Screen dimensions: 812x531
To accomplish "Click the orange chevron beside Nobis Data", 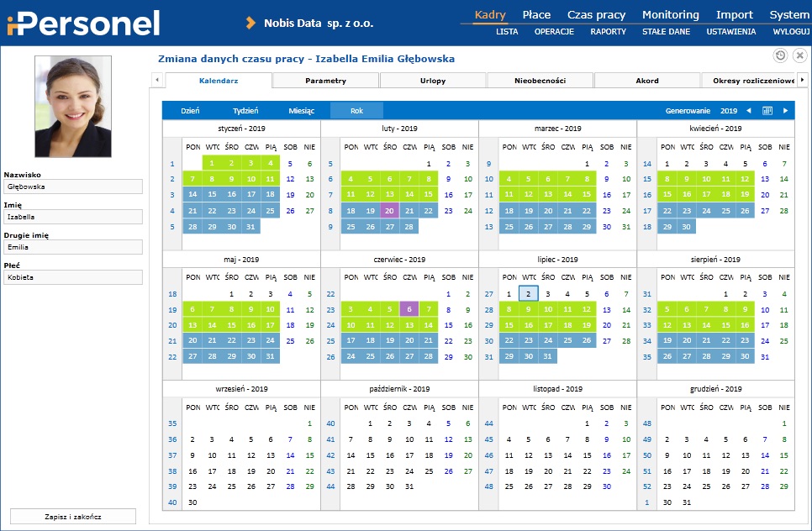I will [250, 24].
